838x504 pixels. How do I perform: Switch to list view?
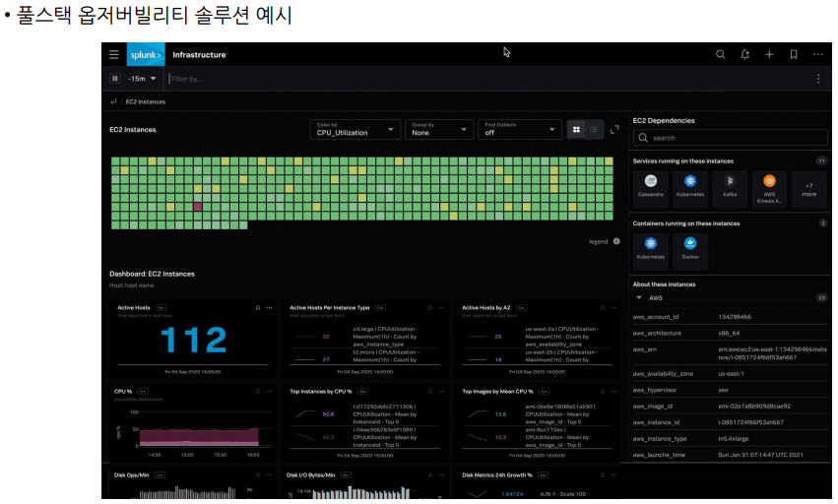[x=593, y=129]
